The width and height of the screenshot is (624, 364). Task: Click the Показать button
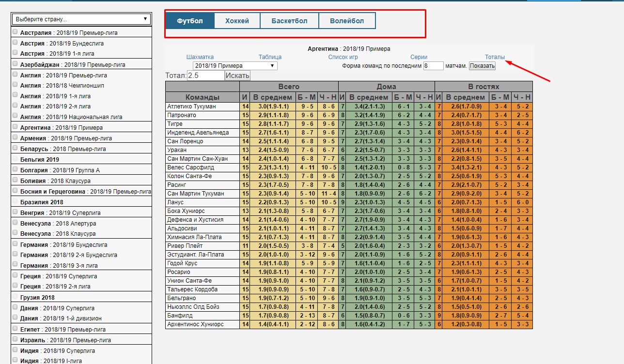tap(482, 66)
